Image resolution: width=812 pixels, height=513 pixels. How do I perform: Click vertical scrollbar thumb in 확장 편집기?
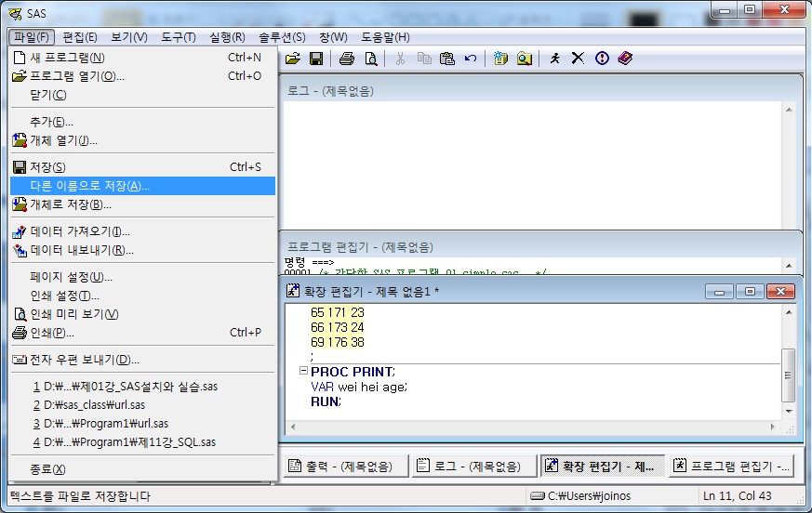pyautogui.click(x=788, y=375)
